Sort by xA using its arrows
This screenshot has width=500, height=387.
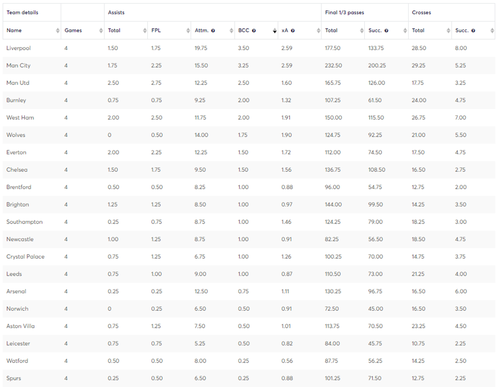click(x=318, y=30)
